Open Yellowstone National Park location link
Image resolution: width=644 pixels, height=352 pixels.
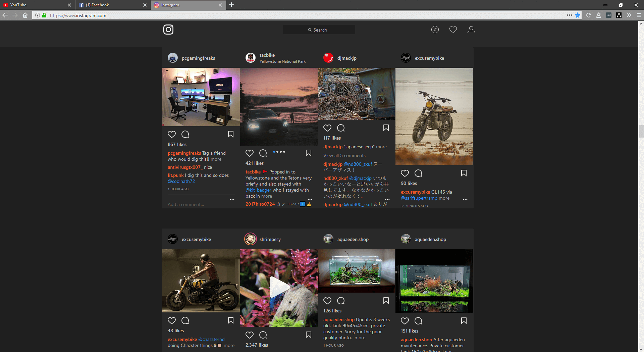[x=282, y=61]
